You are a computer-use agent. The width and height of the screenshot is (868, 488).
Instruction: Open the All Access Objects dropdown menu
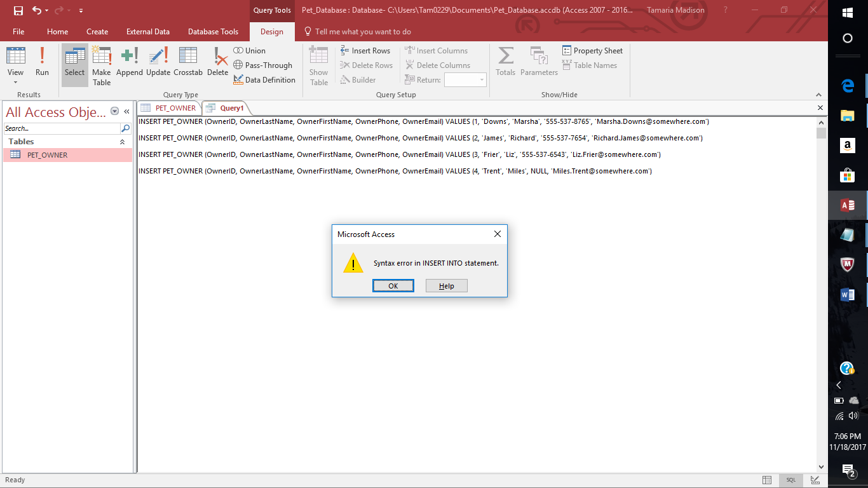(x=114, y=111)
